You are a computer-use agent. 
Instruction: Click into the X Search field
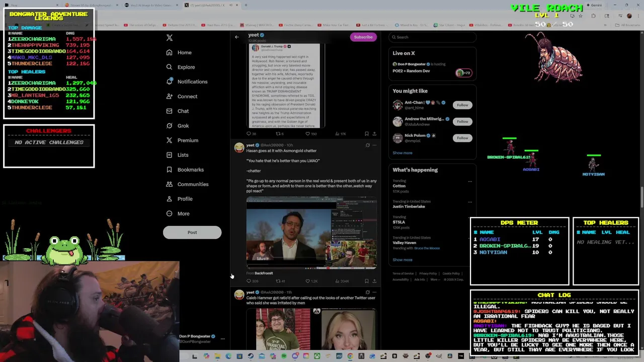[x=433, y=37]
